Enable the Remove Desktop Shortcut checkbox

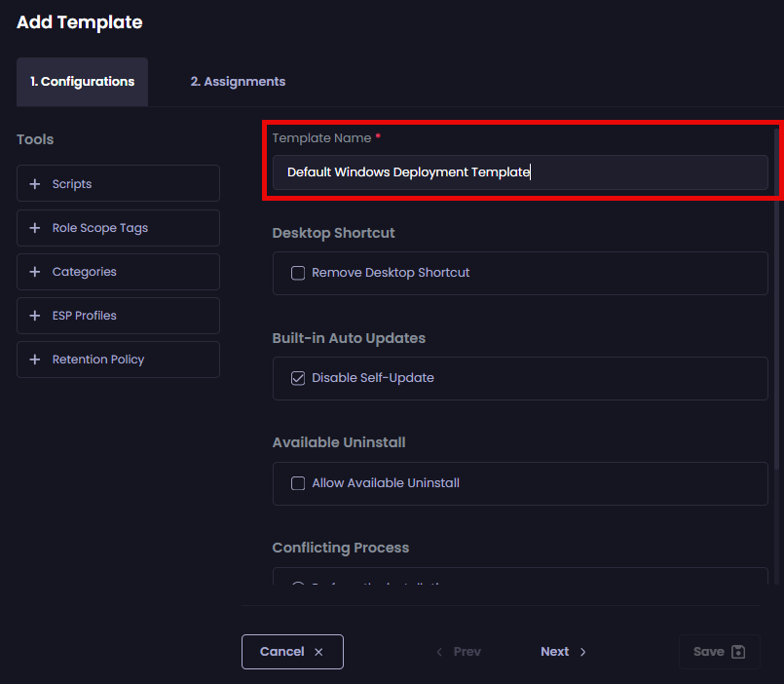click(298, 273)
